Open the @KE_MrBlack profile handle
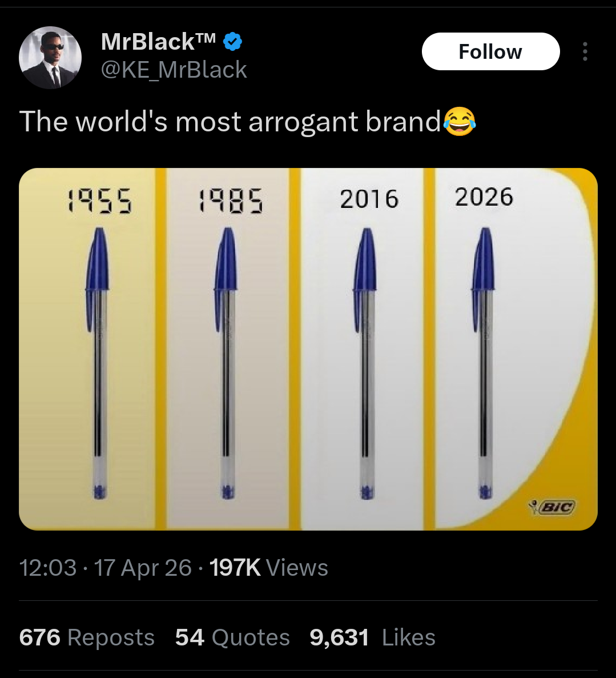616x678 pixels. (x=173, y=69)
